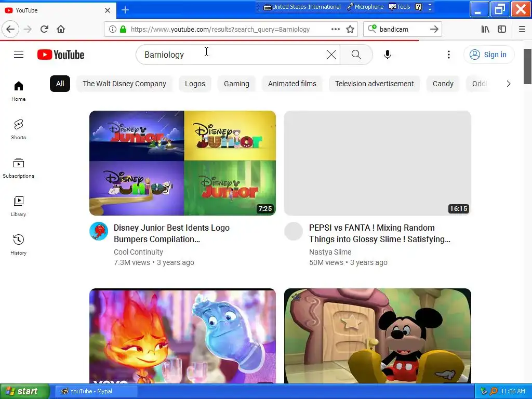Click the browser Forward arrow
Viewport: 532px width, 399px height.
(x=28, y=29)
